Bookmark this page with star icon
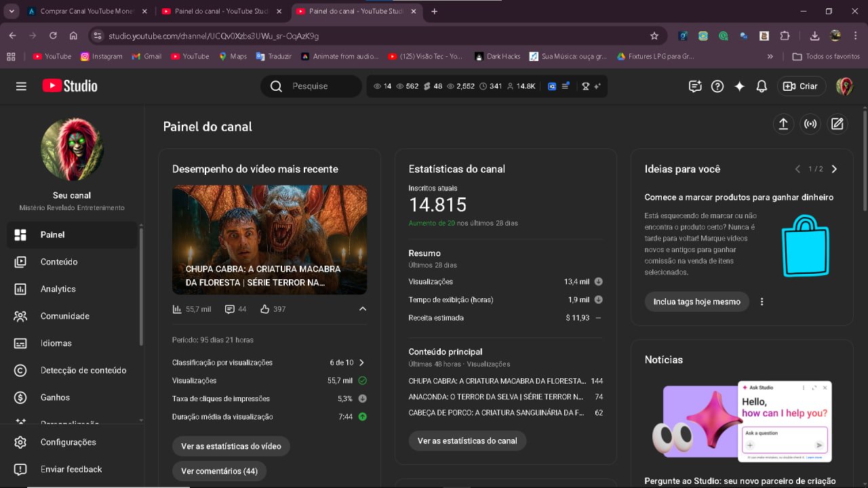 [654, 36]
